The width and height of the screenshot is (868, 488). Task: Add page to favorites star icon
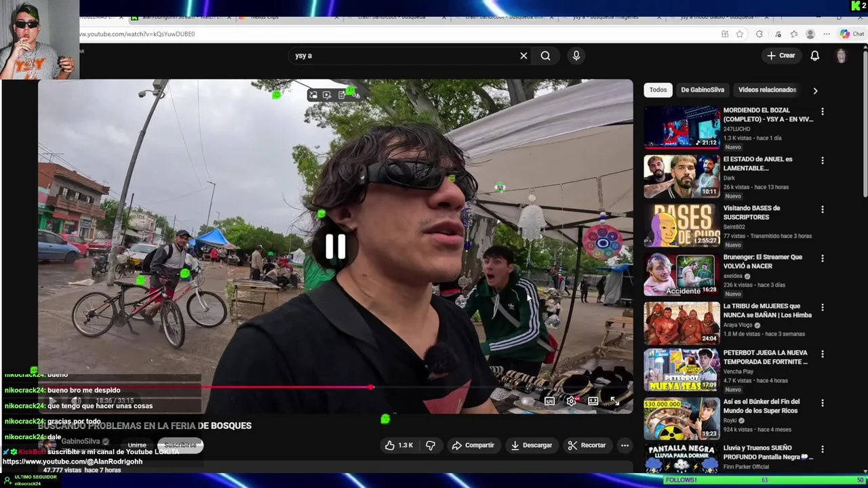pyautogui.click(x=740, y=34)
